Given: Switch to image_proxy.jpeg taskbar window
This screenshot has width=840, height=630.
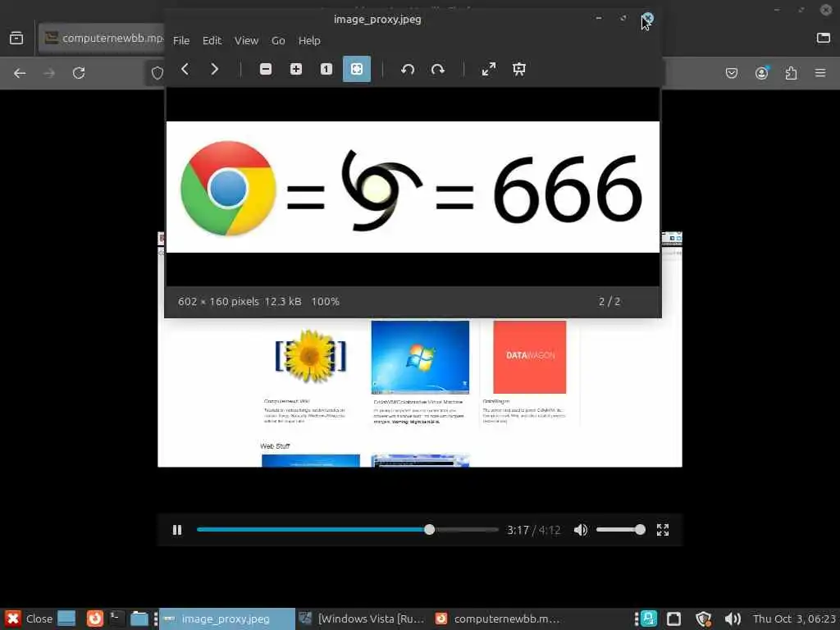Looking at the screenshot, I should click(x=227, y=619).
